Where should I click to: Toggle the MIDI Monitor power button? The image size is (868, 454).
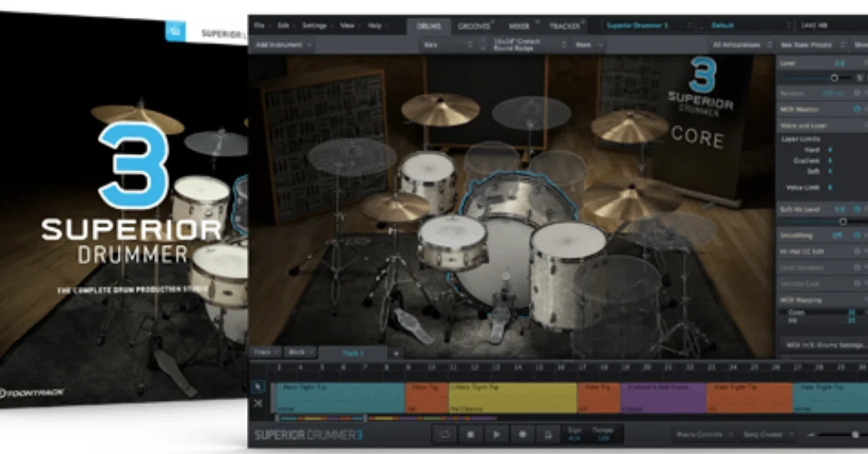858,109
